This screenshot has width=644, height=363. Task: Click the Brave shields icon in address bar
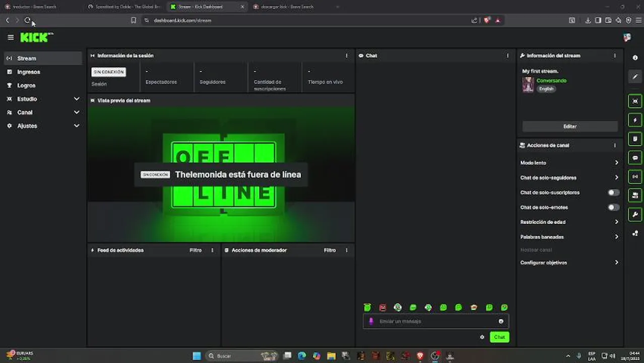click(487, 20)
